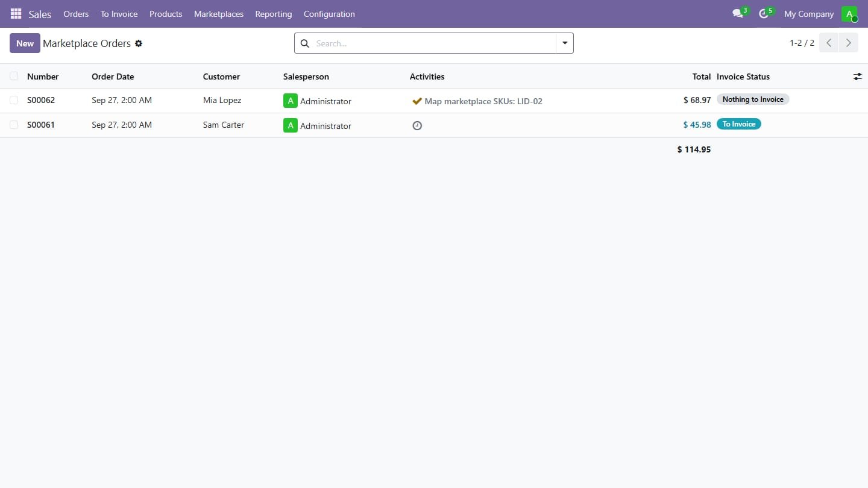Sort by the Number column header
The height and width of the screenshot is (488, 868).
click(x=43, y=77)
